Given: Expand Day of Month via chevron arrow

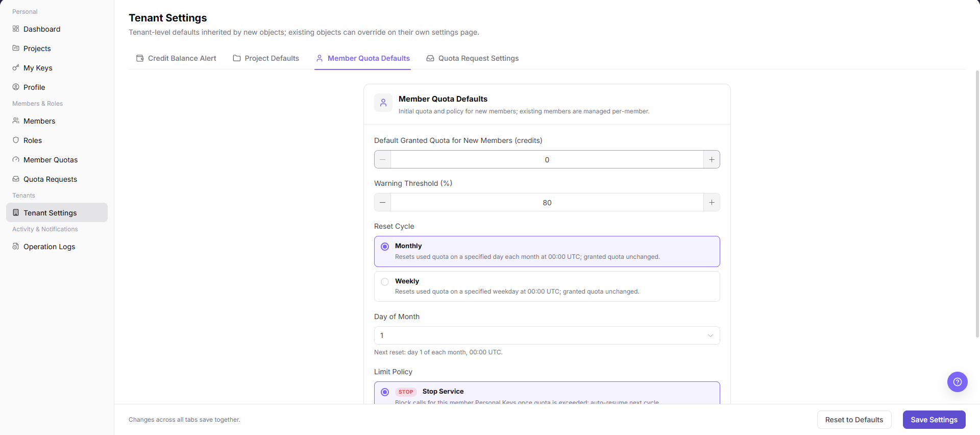Looking at the screenshot, I should [x=710, y=335].
